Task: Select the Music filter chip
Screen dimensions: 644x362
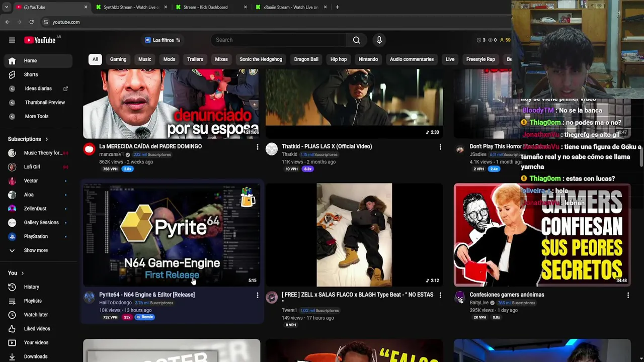Action: point(145,59)
